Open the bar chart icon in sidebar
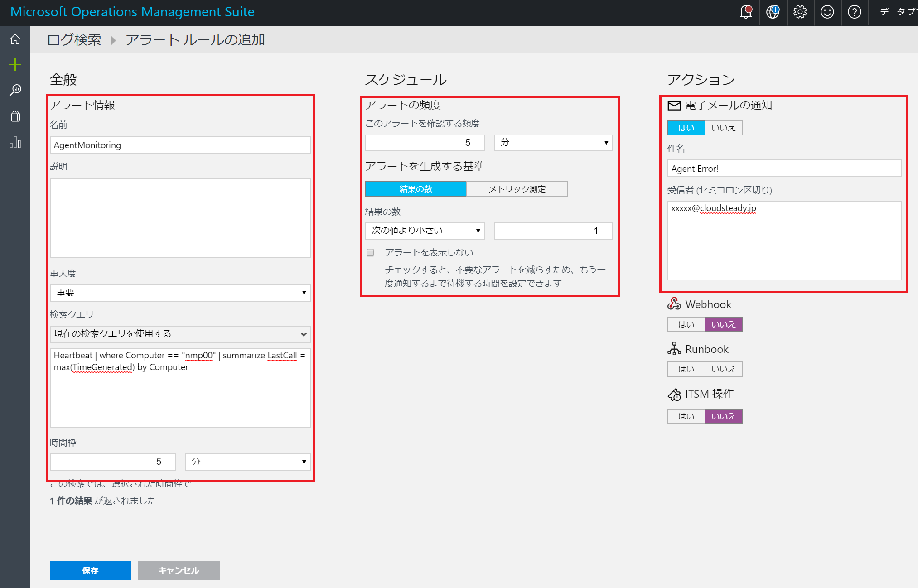 point(15,142)
